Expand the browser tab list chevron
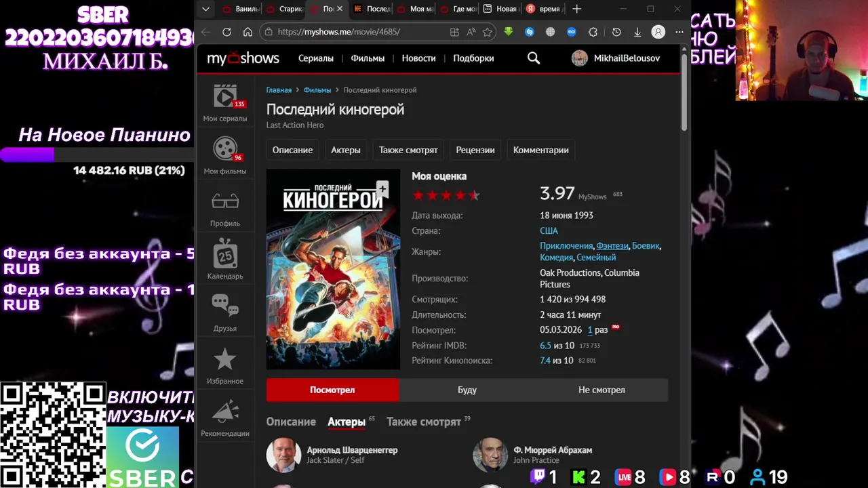 point(205,9)
